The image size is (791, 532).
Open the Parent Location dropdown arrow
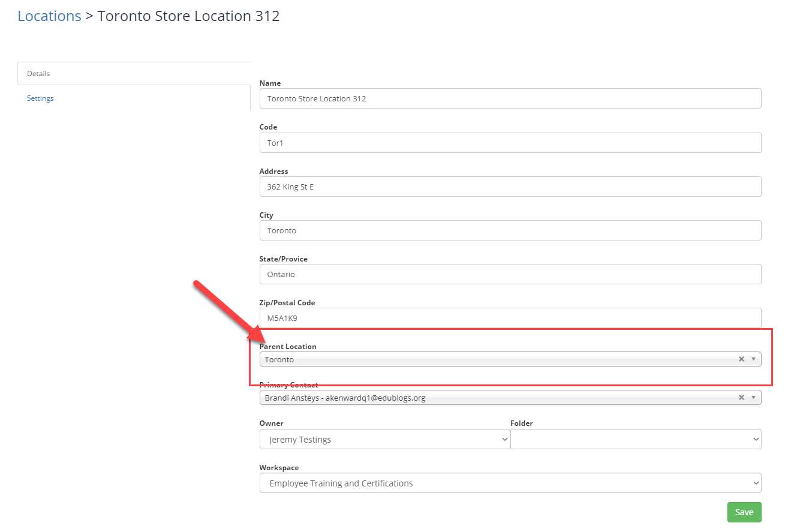(753, 359)
